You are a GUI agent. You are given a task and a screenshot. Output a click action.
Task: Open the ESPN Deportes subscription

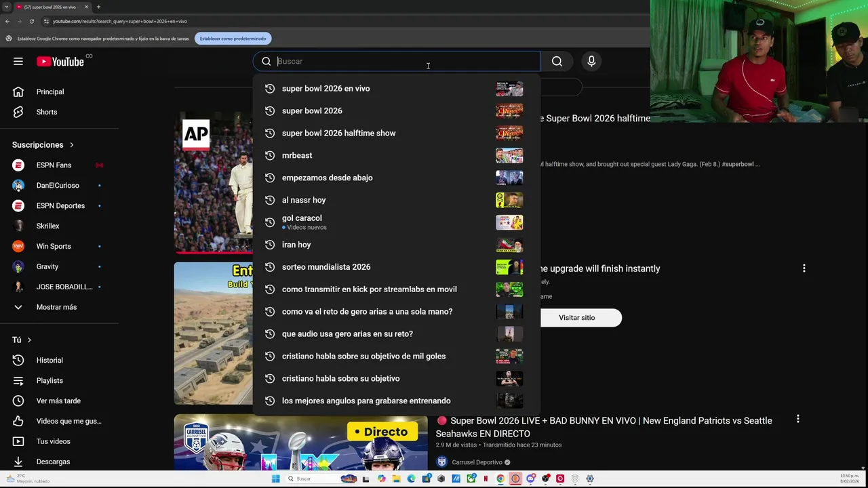pyautogui.click(x=60, y=205)
